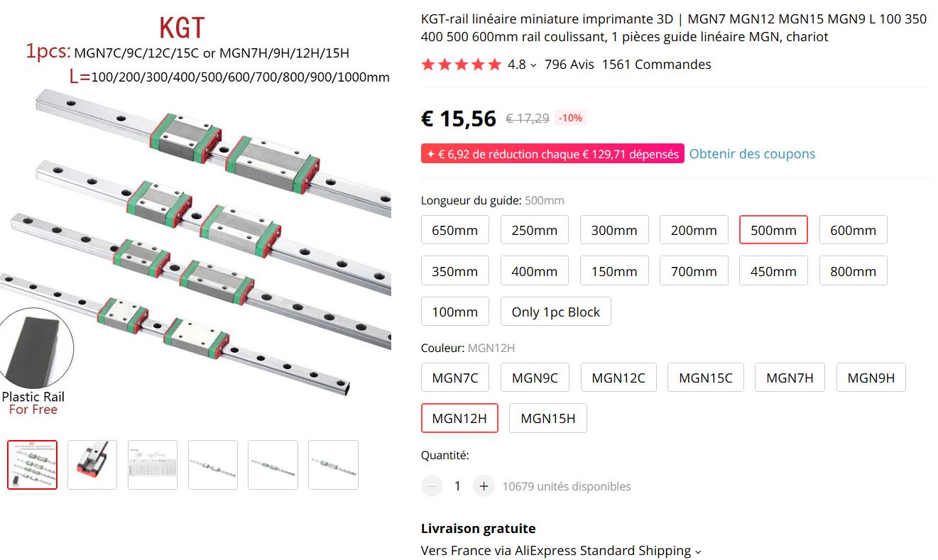Choose the 100mm length option
The image size is (938, 560).
tap(454, 312)
